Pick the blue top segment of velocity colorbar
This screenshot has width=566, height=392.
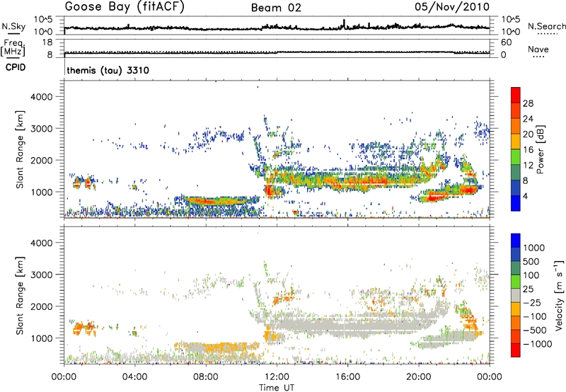click(516, 241)
